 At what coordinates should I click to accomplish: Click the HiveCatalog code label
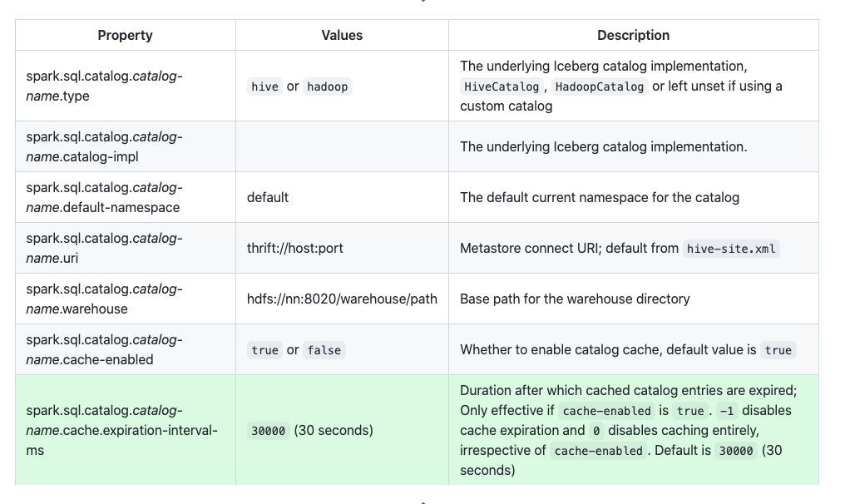coord(502,86)
